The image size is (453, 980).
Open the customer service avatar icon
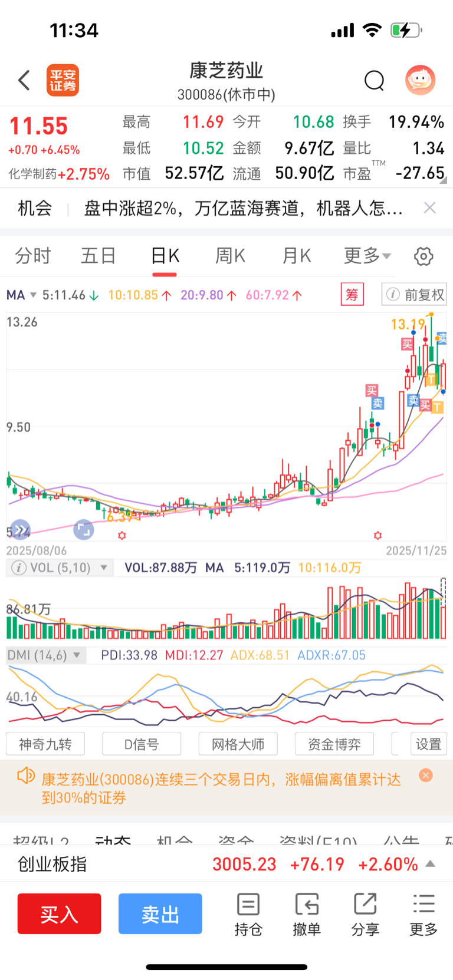tap(420, 80)
